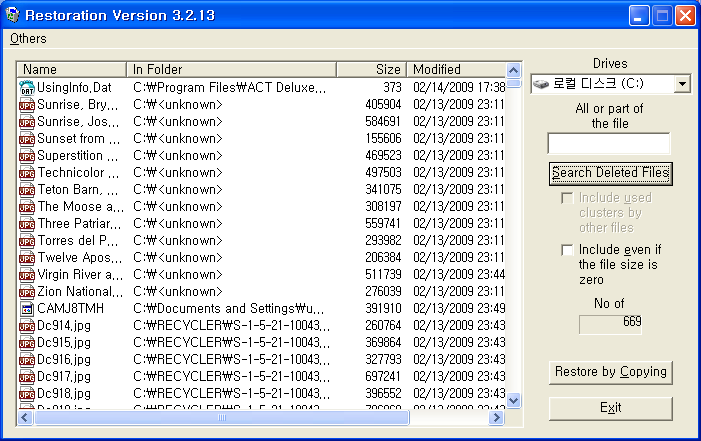Click the size value 511739
The width and height of the screenshot is (701, 441).
click(383, 275)
